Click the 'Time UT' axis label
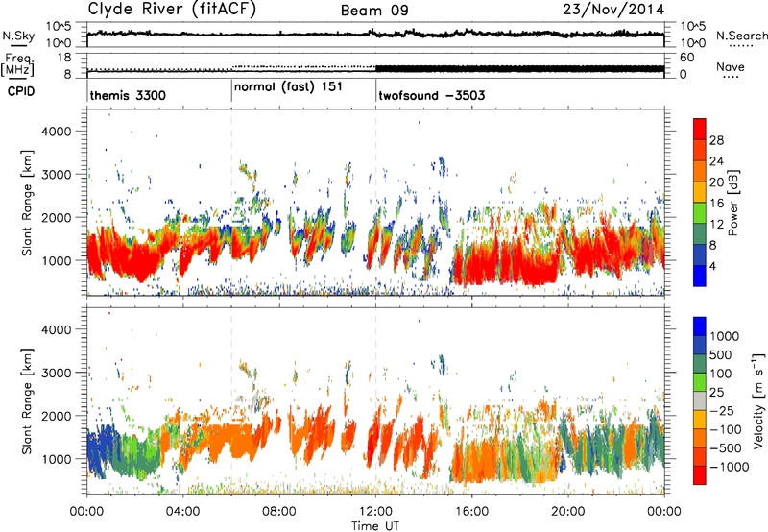Screen dimensions: 768x532 pos(375,526)
